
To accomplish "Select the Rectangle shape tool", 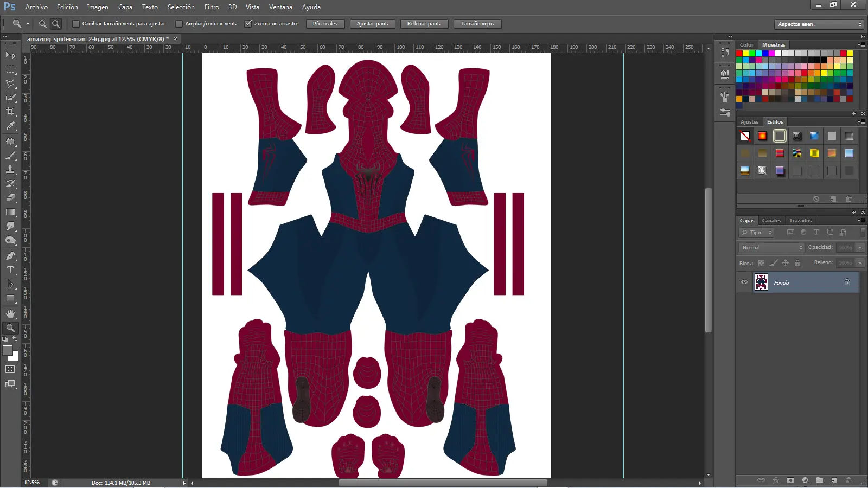I will (x=10, y=298).
